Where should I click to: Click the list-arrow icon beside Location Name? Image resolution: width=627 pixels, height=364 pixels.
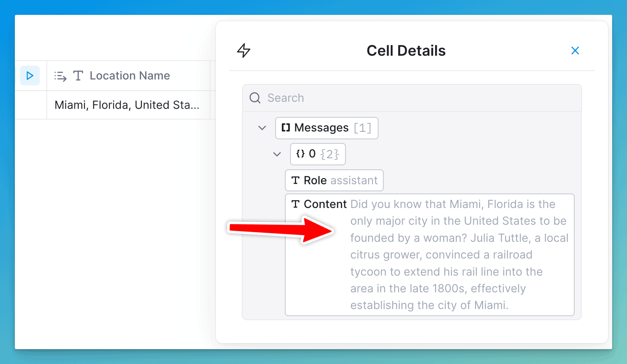coord(60,76)
